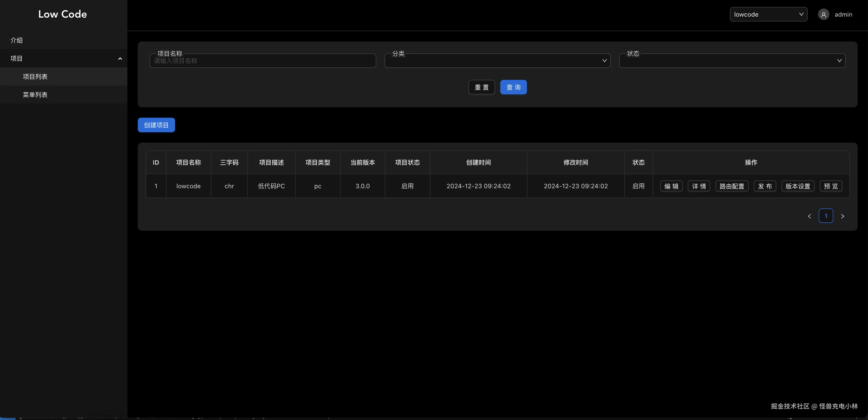Open the 介绍 menu item
This screenshot has width=868, height=420.
(x=17, y=40)
